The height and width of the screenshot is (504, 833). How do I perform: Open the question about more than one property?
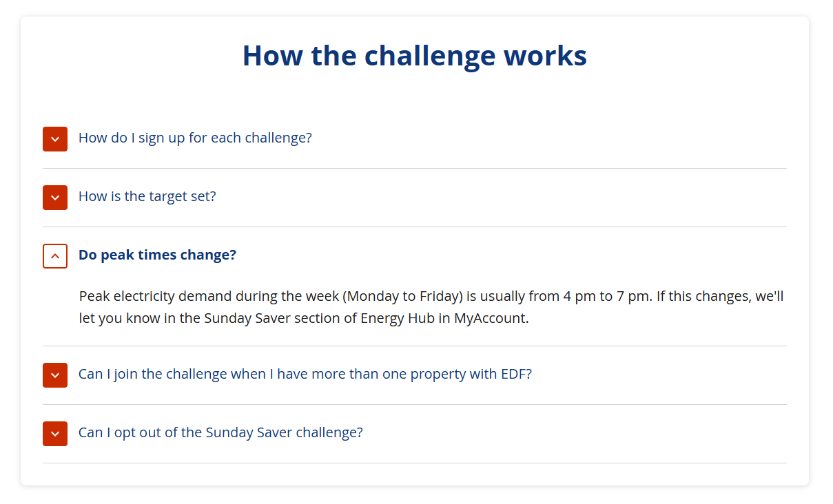(x=305, y=374)
